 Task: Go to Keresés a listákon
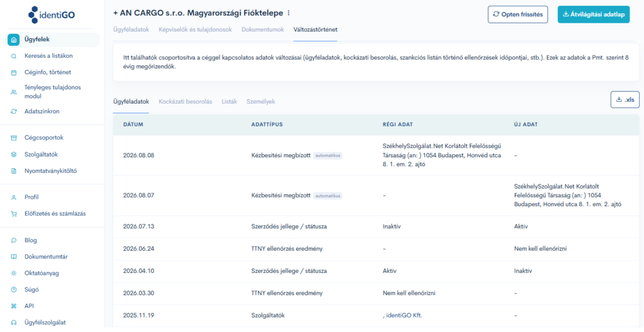pyautogui.click(x=48, y=56)
